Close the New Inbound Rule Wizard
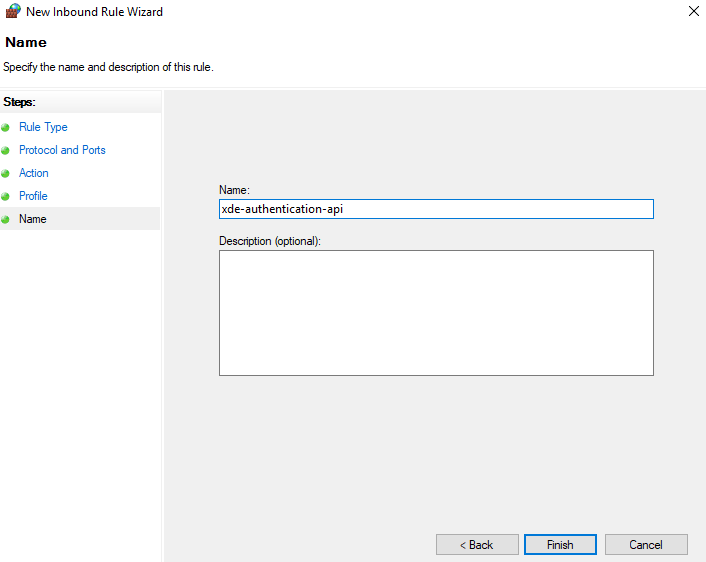The image size is (706, 562). tap(693, 11)
